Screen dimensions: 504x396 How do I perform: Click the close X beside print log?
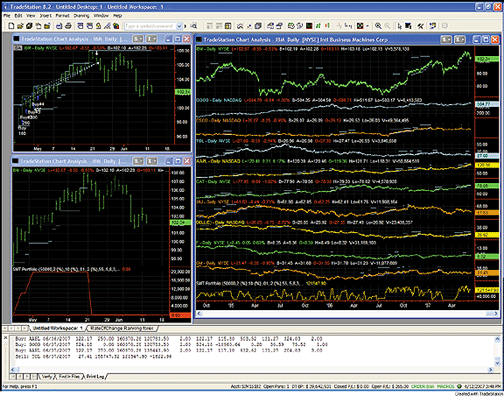[5, 338]
